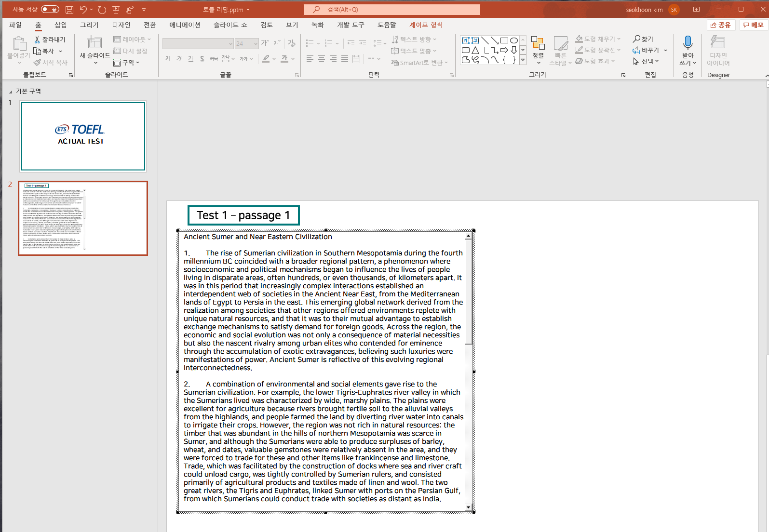This screenshot has width=769, height=532.
Task: Expand the shapes gallery More button
Action: click(x=523, y=60)
